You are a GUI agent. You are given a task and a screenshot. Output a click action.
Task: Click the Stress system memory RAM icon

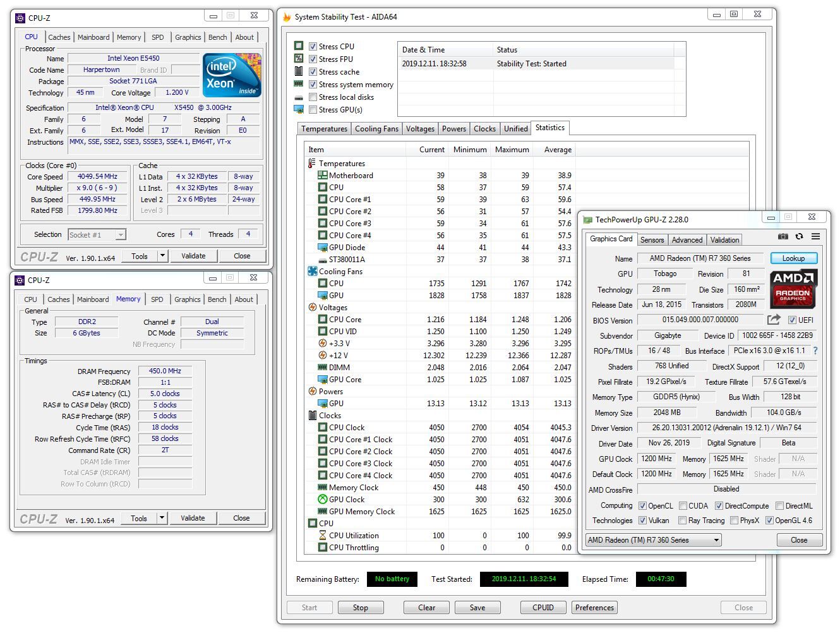299,84
